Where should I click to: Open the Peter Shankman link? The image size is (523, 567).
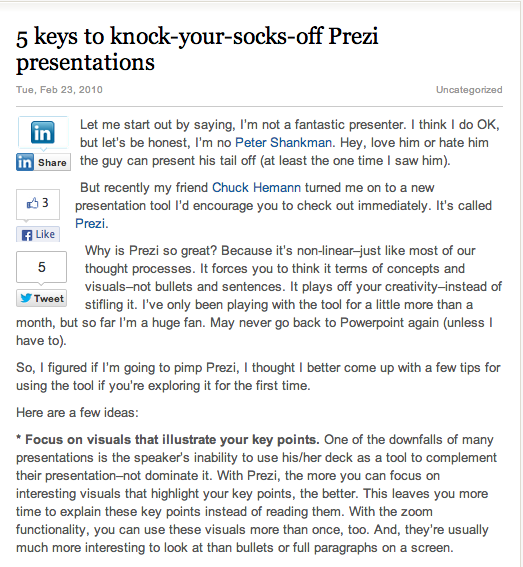pos(283,142)
